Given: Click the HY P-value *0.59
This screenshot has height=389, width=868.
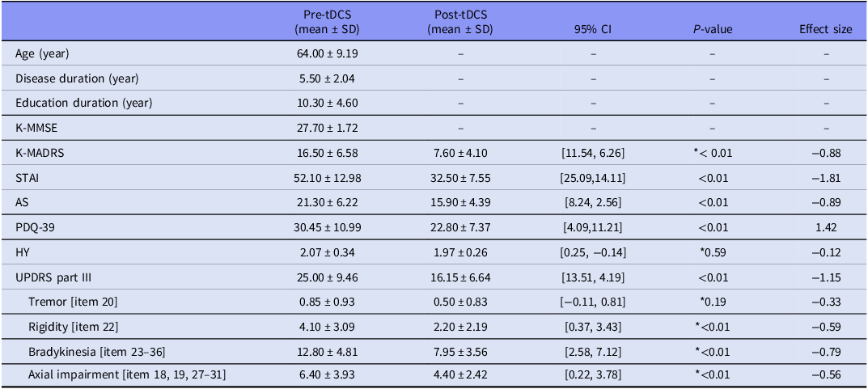Looking at the screenshot, I should [x=713, y=252].
